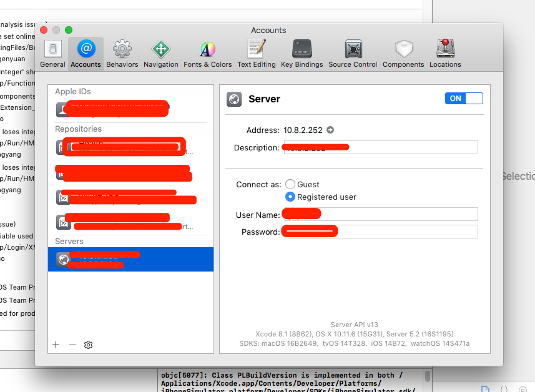Select the third repository under Repositories

point(130,197)
